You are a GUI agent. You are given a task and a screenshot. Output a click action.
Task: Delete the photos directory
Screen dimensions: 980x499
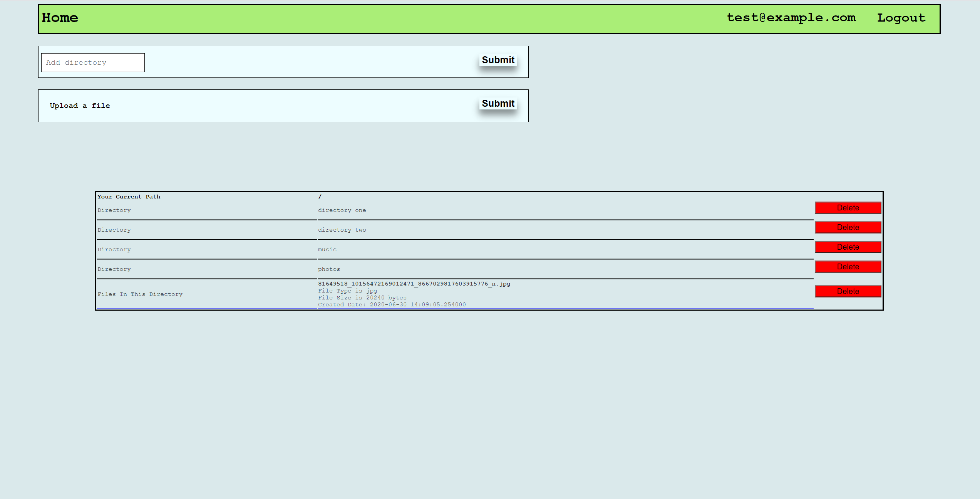tap(848, 267)
